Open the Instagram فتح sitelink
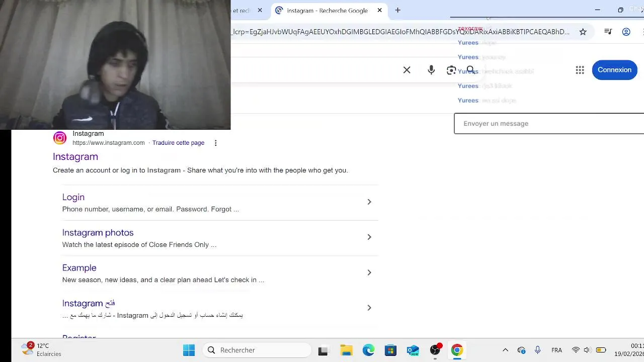Image resolution: width=644 pixels, height=362 pixels. coord(89,303)
